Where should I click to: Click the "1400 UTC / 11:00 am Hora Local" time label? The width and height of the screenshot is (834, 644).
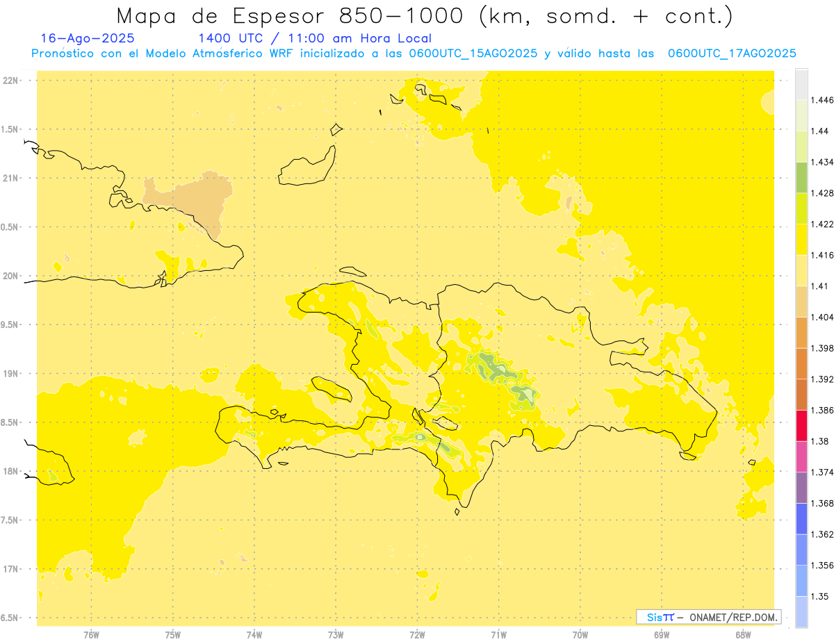315,38
